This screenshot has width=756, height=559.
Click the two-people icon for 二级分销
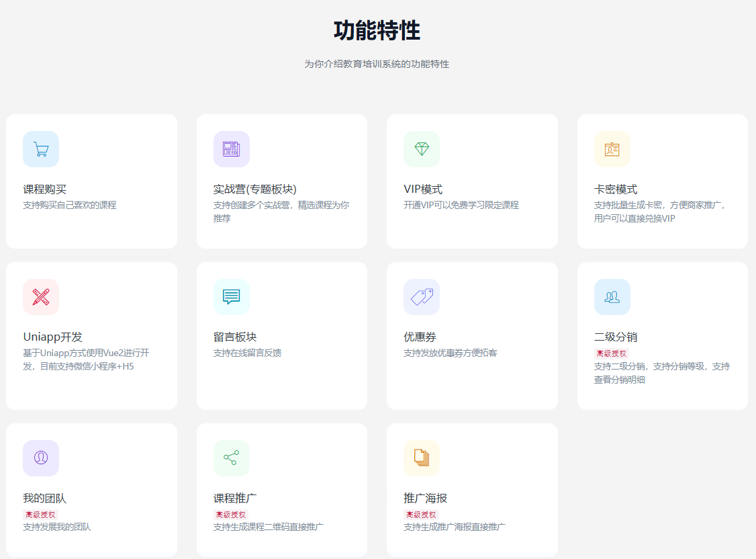click(x=612, y=297)
